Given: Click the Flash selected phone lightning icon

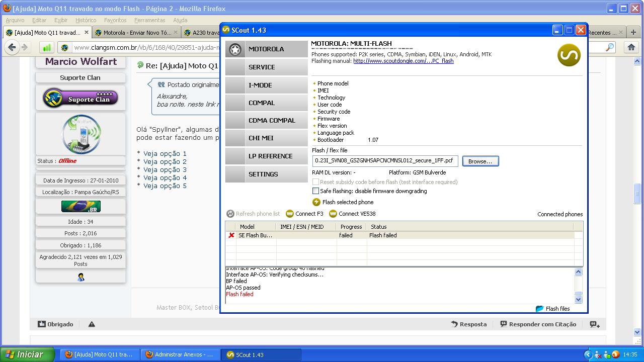Looking at the screenshot, I should coord(316,202).
